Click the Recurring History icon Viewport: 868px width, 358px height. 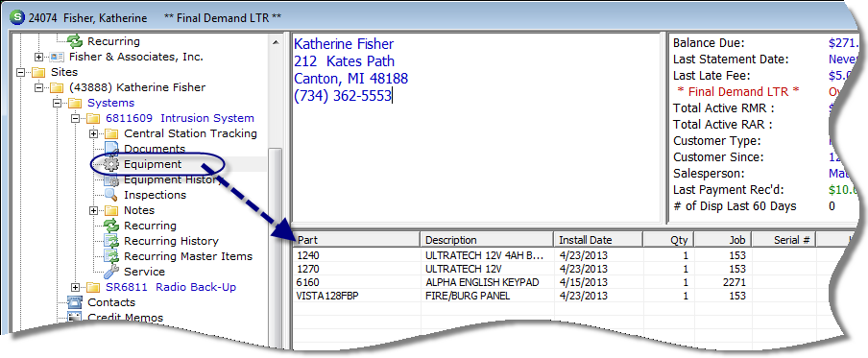click(111, 241)
